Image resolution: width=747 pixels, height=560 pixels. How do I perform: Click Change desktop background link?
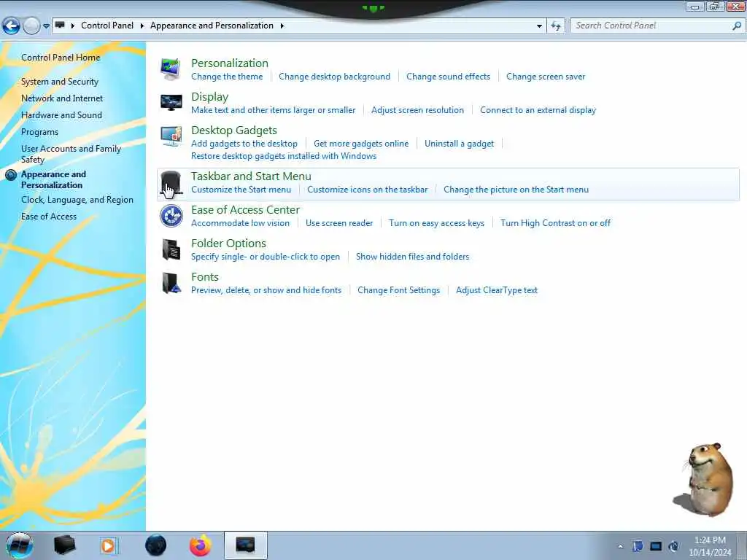334,77
